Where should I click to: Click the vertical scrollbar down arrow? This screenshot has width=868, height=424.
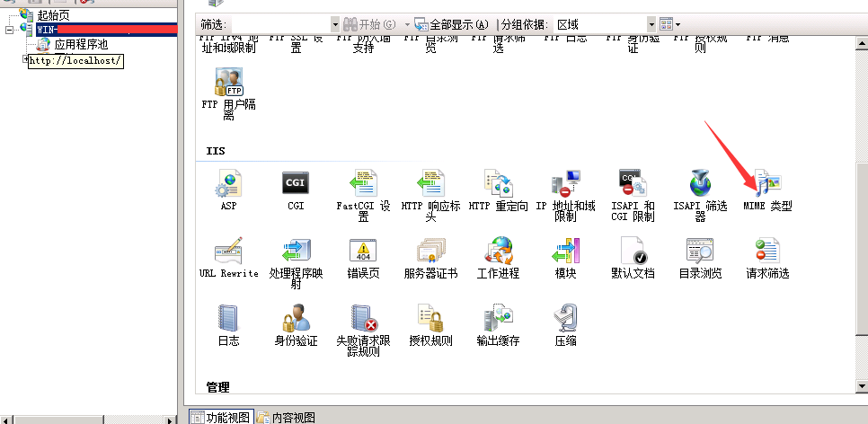[x=862, y=385]
